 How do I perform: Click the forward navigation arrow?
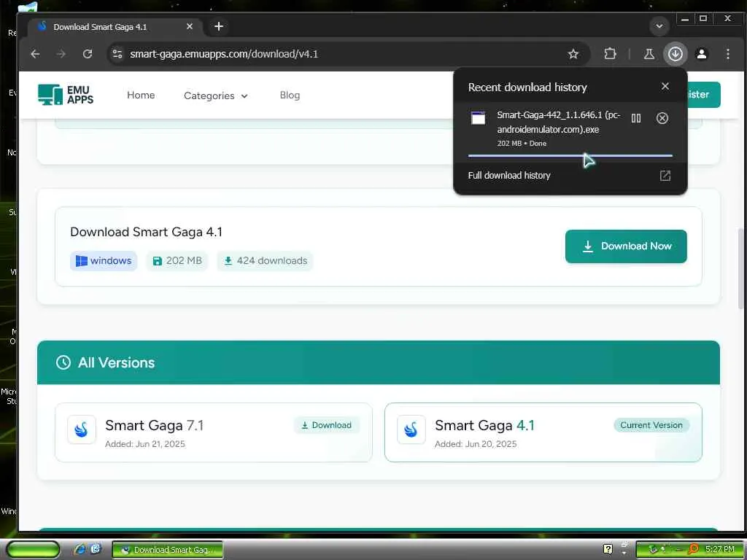(x=61, y=54)
